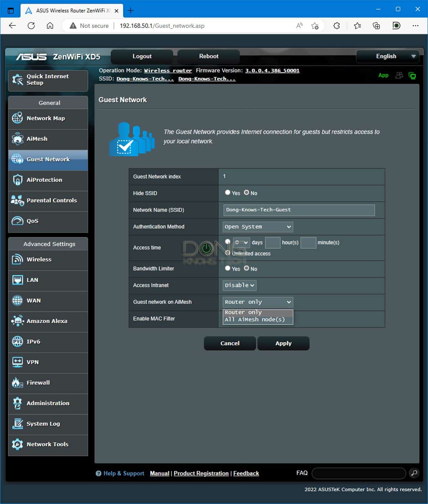
Task: Open a new browser tab
Action: coord(131,11)
